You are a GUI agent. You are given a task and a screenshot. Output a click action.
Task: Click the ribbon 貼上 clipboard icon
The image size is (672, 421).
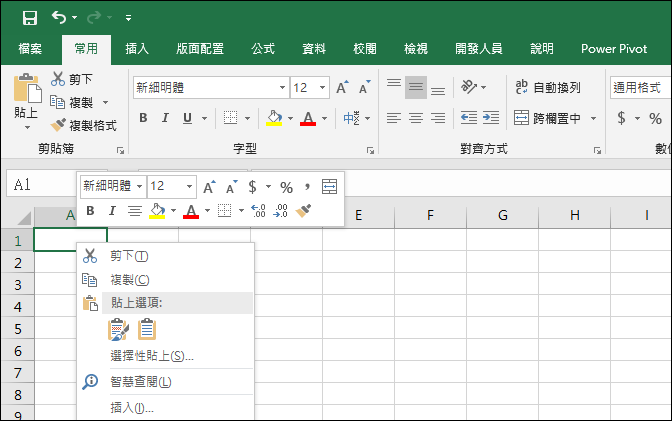click(27, 88)
